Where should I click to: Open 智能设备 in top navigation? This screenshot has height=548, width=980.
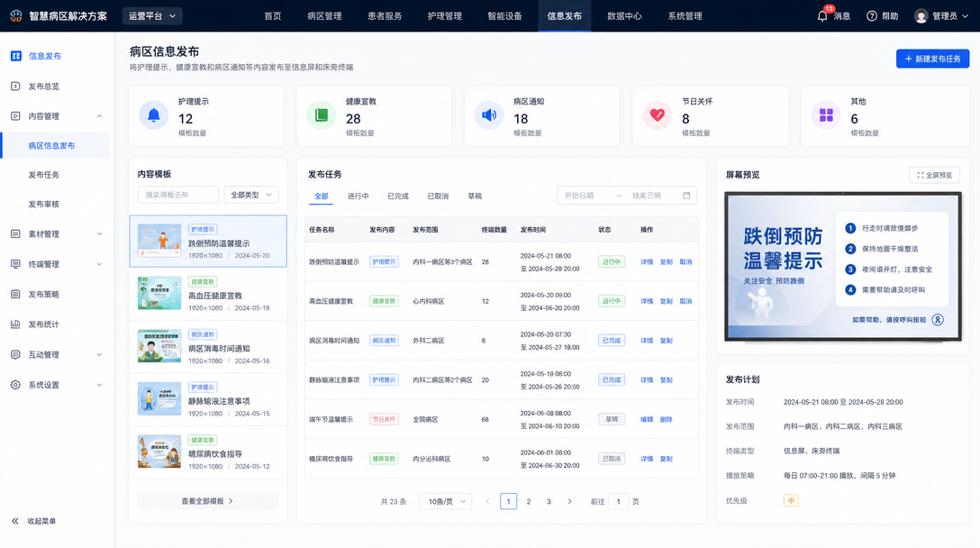coord(504,16)
